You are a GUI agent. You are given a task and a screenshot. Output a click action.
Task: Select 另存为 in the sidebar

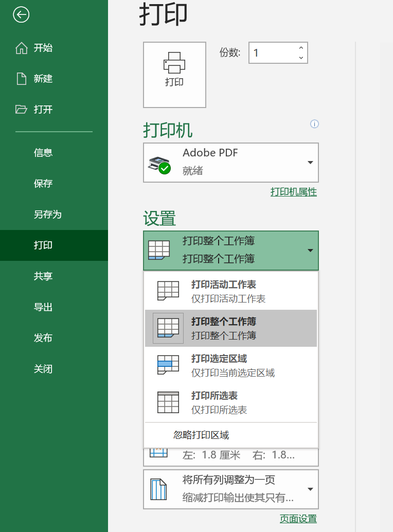pyautogui.click(x=54, y=215)
